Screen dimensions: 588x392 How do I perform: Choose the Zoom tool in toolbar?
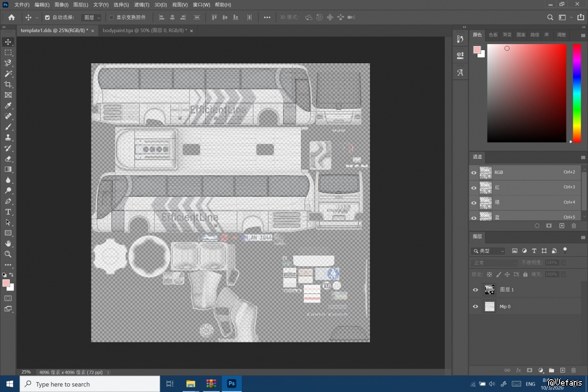[x=8, y=254]
